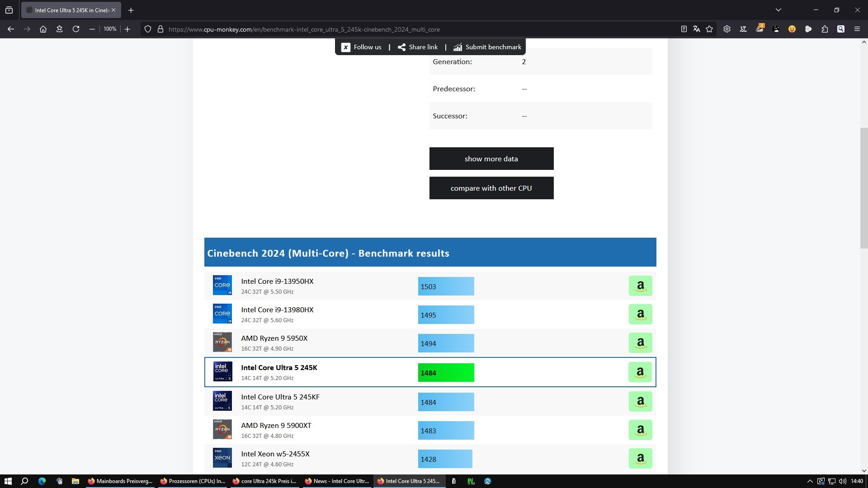Open the tracking protection shield

coord(148,29)
